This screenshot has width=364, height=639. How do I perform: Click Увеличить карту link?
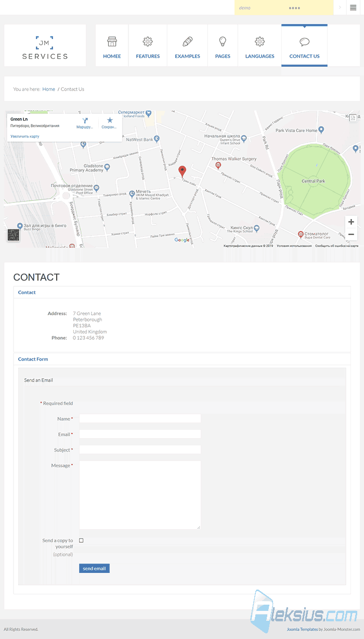click(24, 136)
